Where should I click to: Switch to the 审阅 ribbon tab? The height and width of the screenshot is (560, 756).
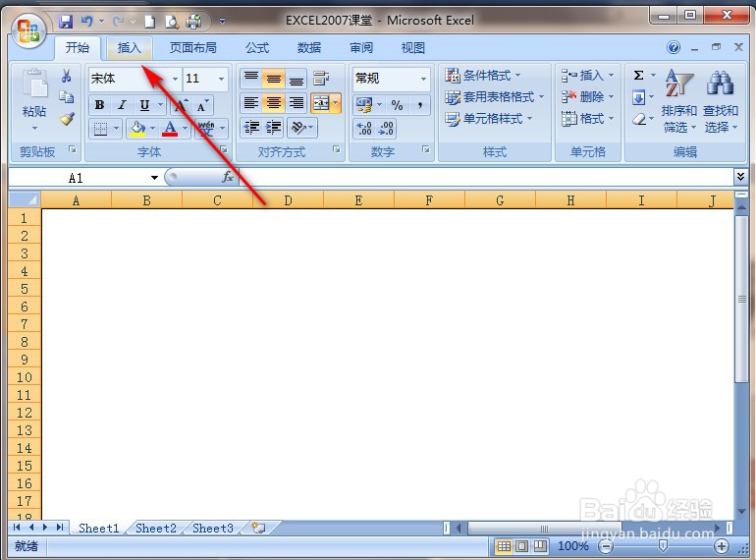(x=361, y=48)
